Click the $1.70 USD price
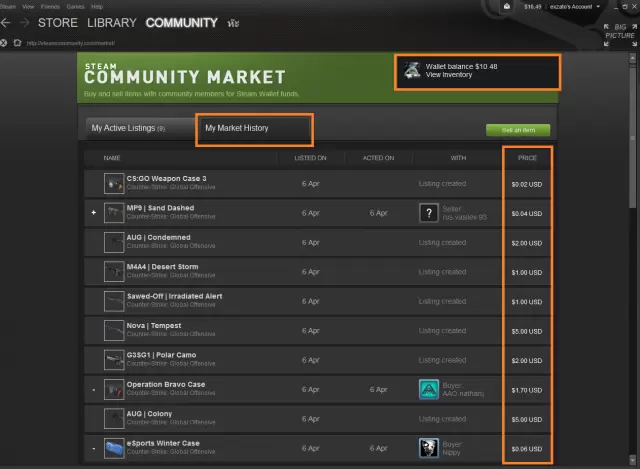The height and width of the screenshot is (469, 640). click(527, 390)
